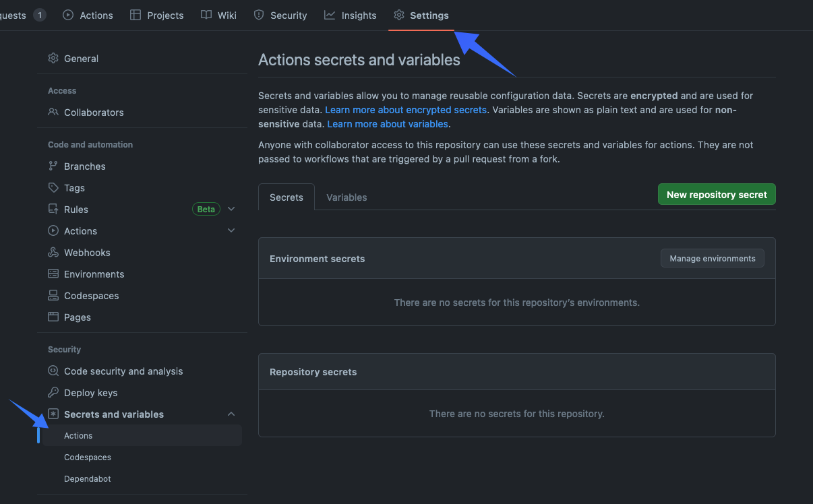Click the Code security shield-search icon
The height and width of the screenshot is (504, 813).
pyautogui.click(x=53, y=371)
